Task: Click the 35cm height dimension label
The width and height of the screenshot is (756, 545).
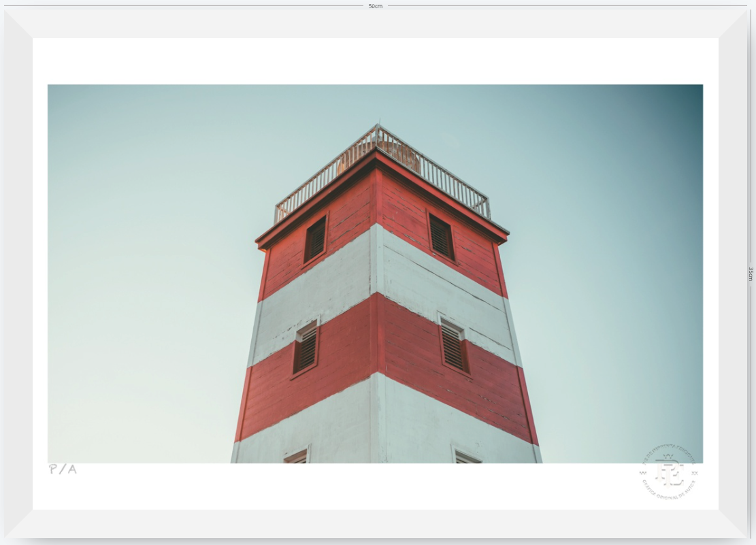Action: (x=751, y=274)
